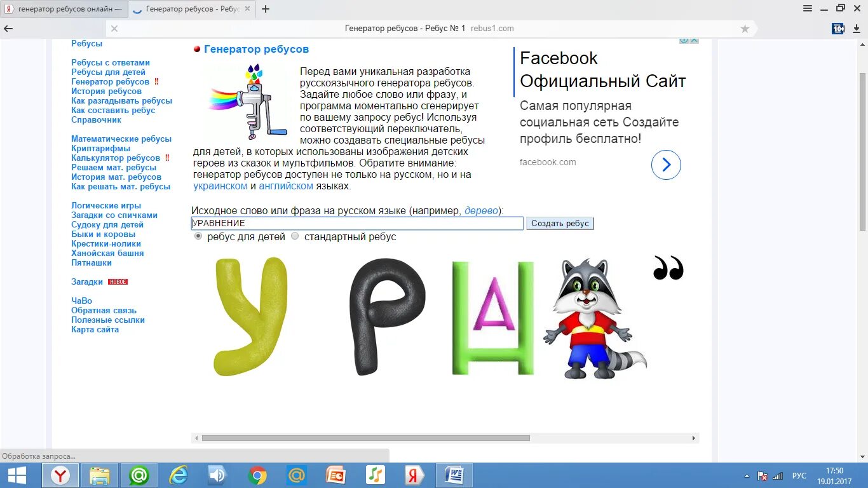Open File Explorer from the taskbar
Image resolution: width=868 pixels, height=488 pixels.
[100, 475]
